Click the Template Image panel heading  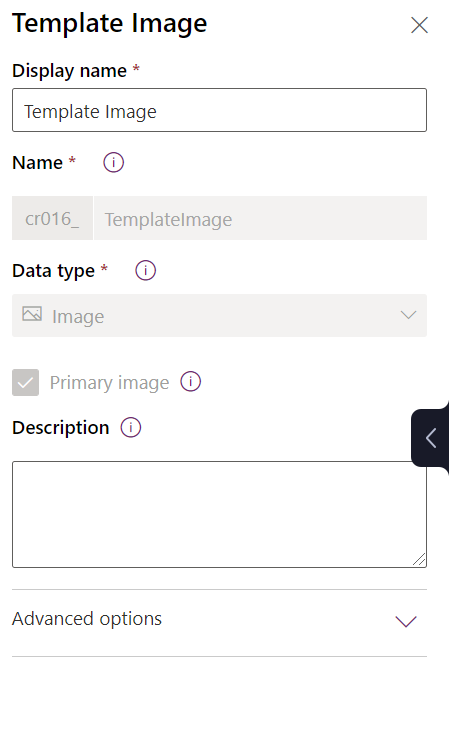[x=110, y=23]
